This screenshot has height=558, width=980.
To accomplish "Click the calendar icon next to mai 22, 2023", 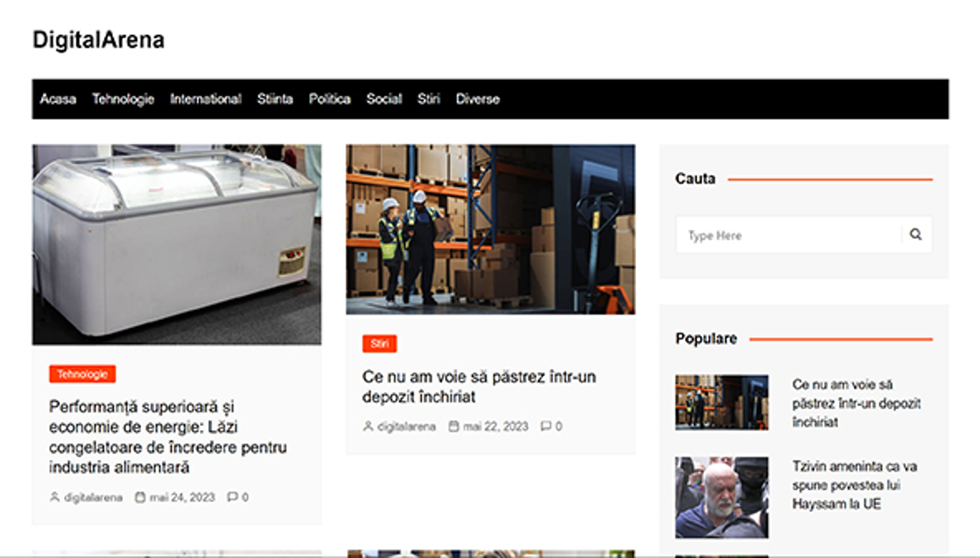I will tap(454, 426).
